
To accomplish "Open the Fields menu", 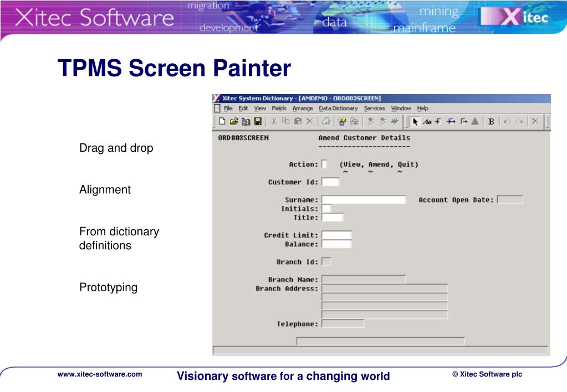I will (279, 109).
